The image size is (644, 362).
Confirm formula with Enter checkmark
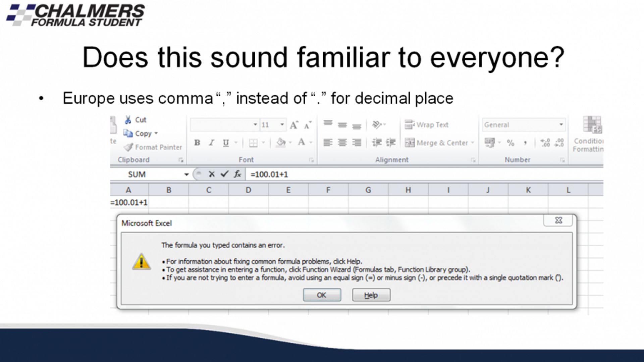[224, 174]
